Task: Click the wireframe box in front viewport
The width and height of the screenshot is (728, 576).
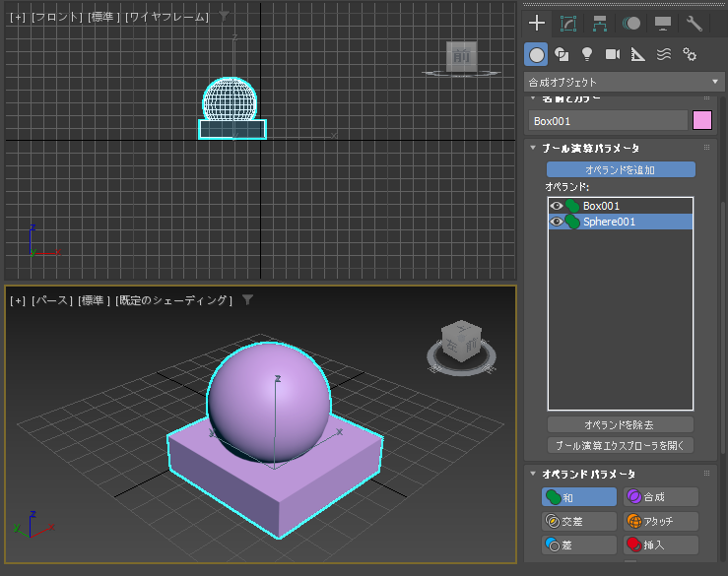Action: [232, 130]
